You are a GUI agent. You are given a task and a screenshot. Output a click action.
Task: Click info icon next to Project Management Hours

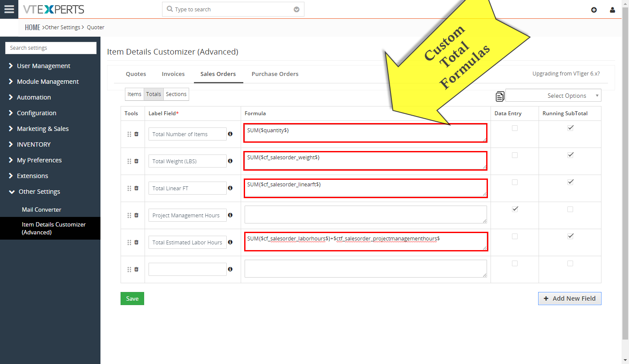pyautogui.click(x=230, y=215)
